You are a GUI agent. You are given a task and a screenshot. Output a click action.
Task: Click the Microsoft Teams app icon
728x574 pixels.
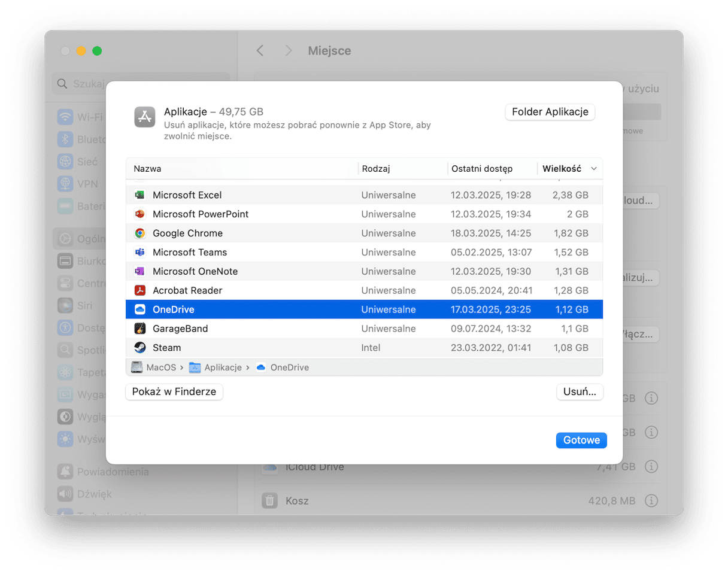click(x=139, y=253)
